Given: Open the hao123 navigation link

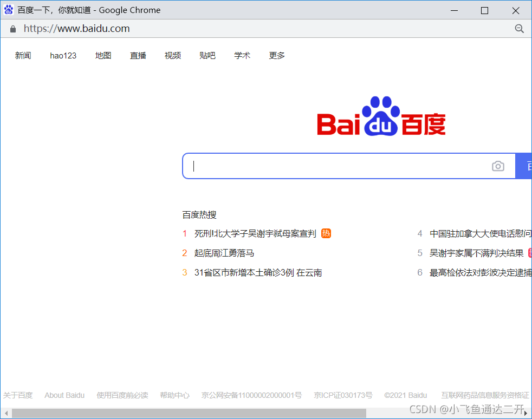Looking at the screenshot, I should (63, 55).
